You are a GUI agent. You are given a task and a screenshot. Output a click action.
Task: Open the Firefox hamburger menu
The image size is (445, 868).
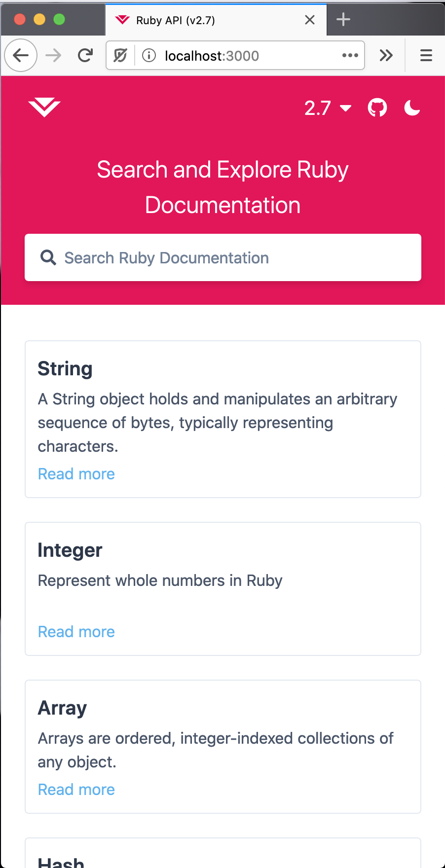(426, 55)
